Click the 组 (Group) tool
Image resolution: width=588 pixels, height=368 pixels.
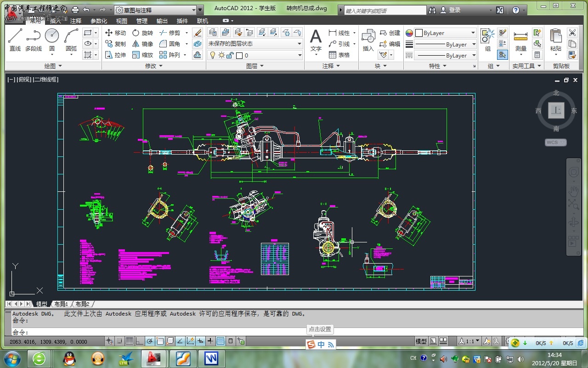tap(487, 40)
